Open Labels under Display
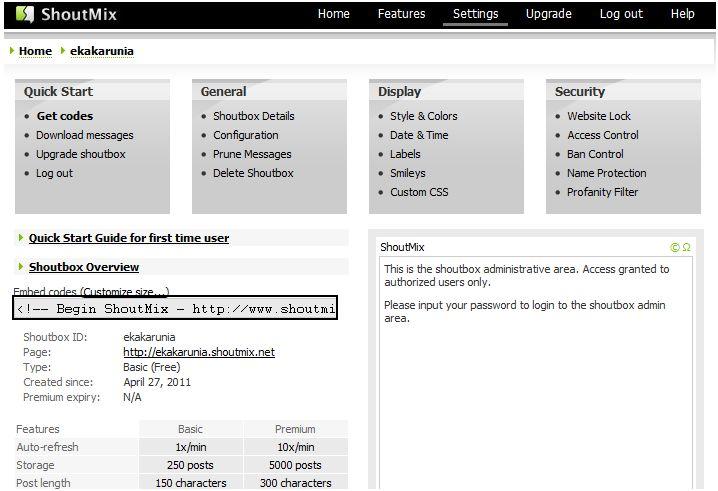Screen dimensions: 718x491 (405, 154)
